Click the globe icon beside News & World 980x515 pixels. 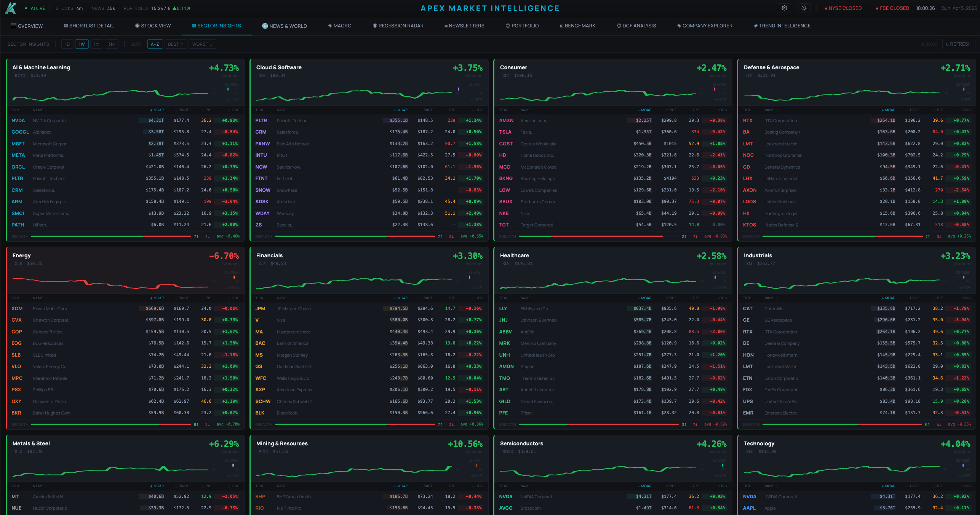pyautogui.click(x=264, y=26)
